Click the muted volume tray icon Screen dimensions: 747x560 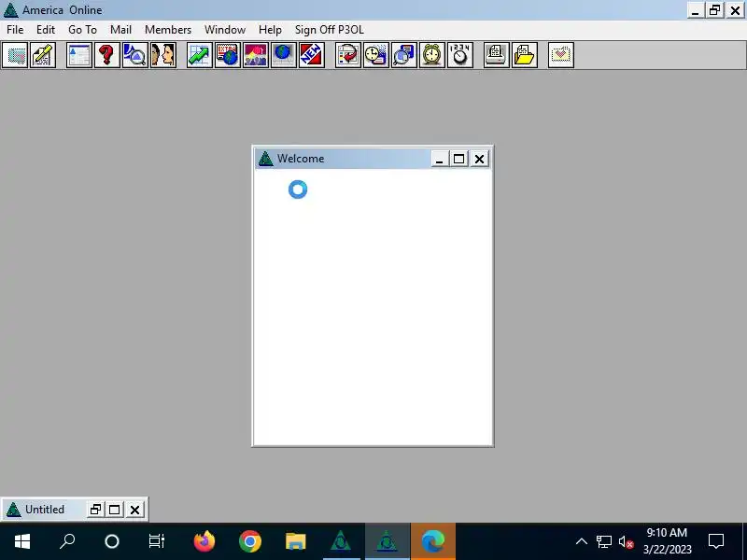(626, 542)
